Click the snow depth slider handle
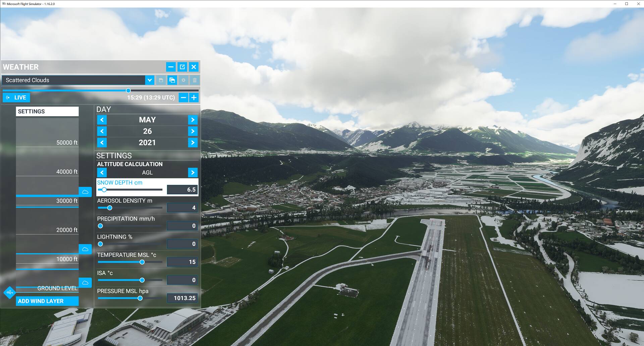This screenshot has width=644, height=346. [104, 190]
